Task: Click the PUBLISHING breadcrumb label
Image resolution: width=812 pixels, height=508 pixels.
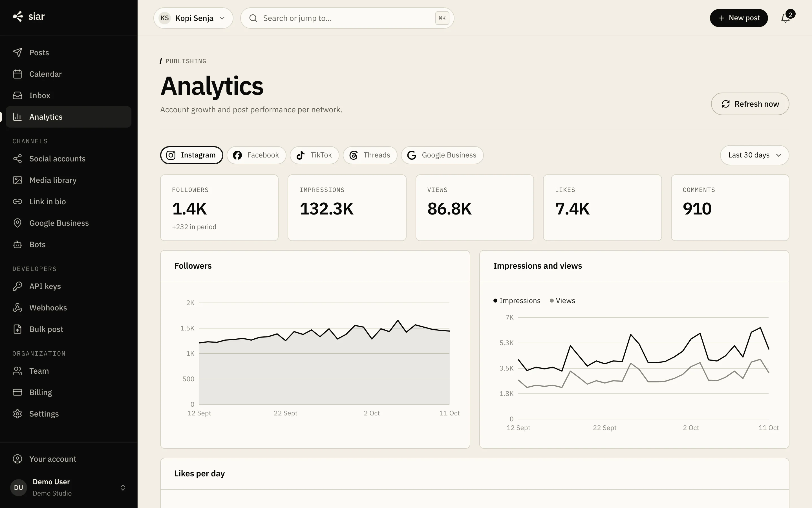Action: (186, 61)
